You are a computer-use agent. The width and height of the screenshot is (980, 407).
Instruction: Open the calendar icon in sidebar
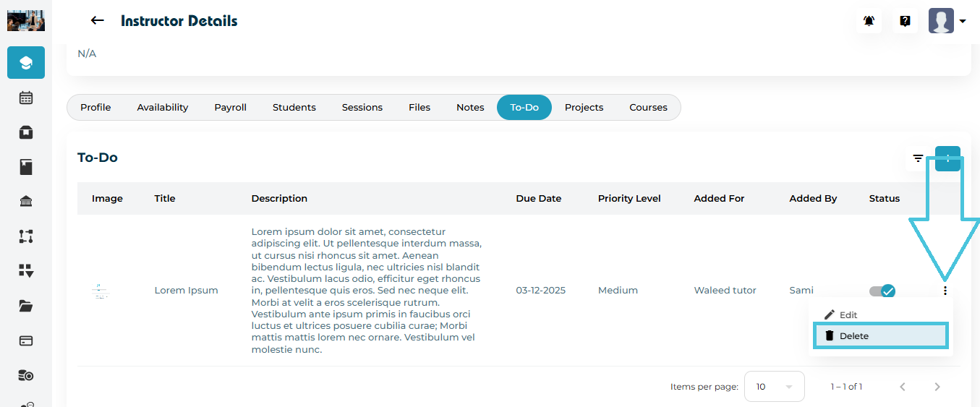coord(26,98)
